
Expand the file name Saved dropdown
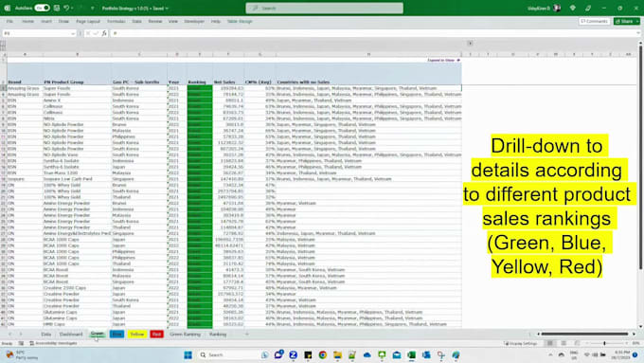pos(167,9)
